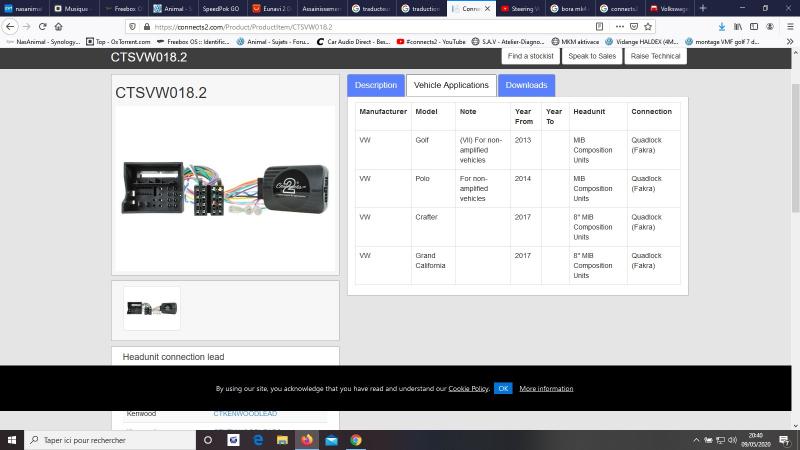Show hidden system tray icons
800x450 pixels.
pos(696,440)
